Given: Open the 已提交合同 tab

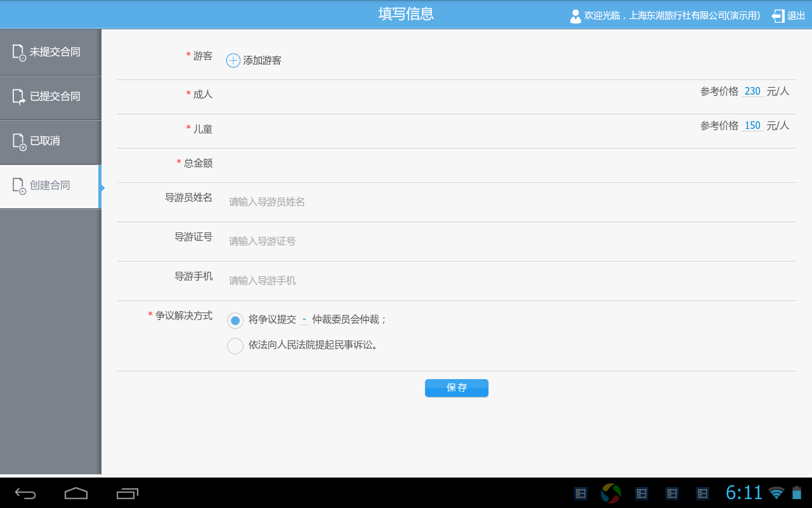Looking at the screenshot, I should point(51,97).
